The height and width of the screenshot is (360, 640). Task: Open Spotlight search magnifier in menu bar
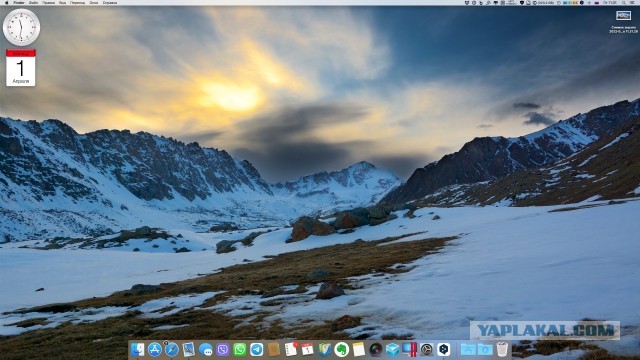coord(624,2)
